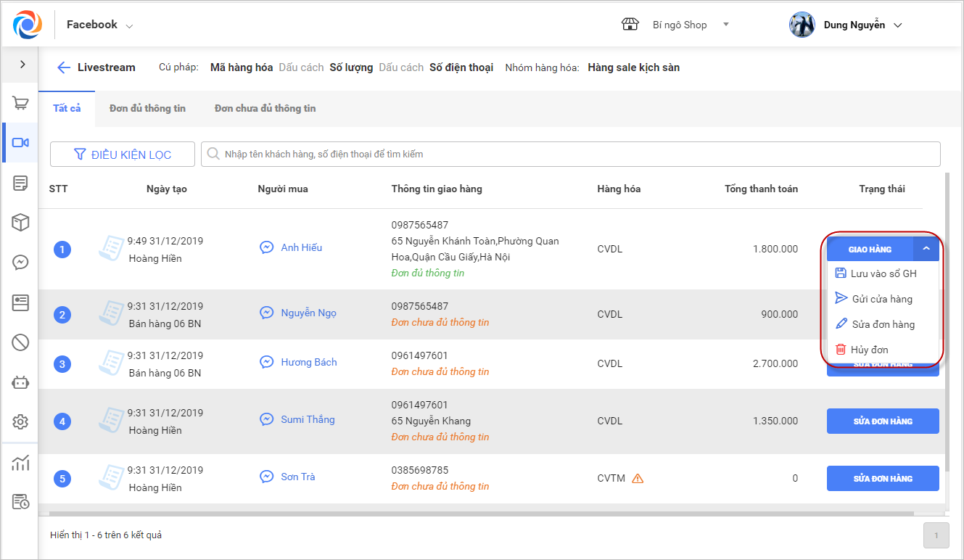Open the shopping cart sidebar icon
This screenshot has width=964, height=560.
[20, 104]
